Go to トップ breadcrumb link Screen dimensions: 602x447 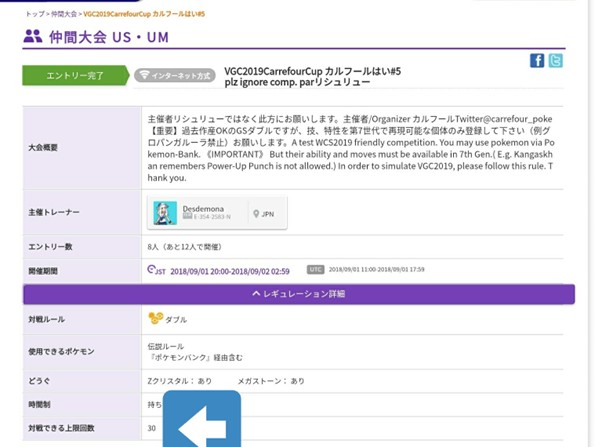(x=35, y=14)
